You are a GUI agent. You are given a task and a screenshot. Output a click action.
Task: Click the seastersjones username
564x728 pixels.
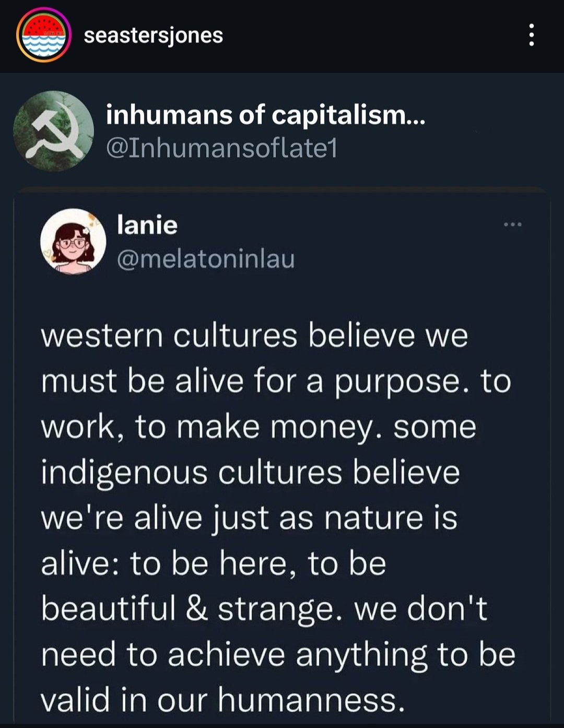[153, 36]
